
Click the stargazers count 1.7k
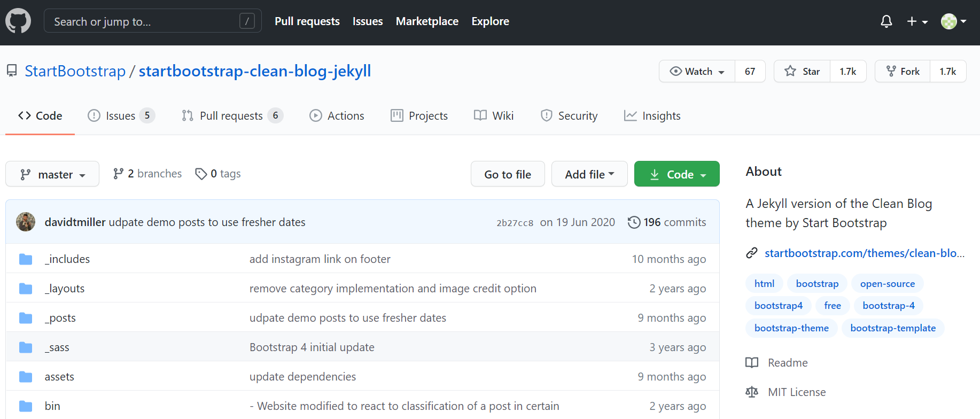click(x=848, y=71)
